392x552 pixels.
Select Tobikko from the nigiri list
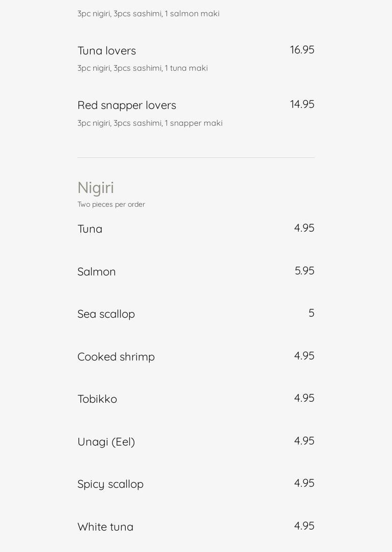coord(97,399)
